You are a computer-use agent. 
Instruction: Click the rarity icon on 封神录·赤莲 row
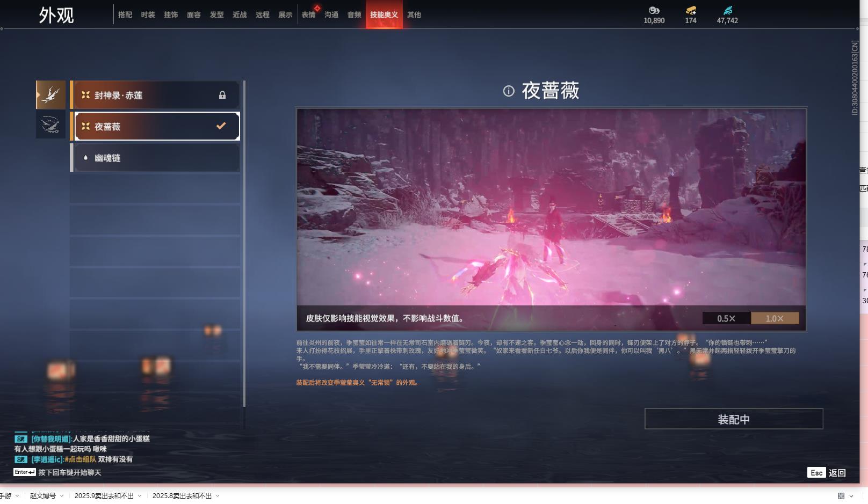85,95
